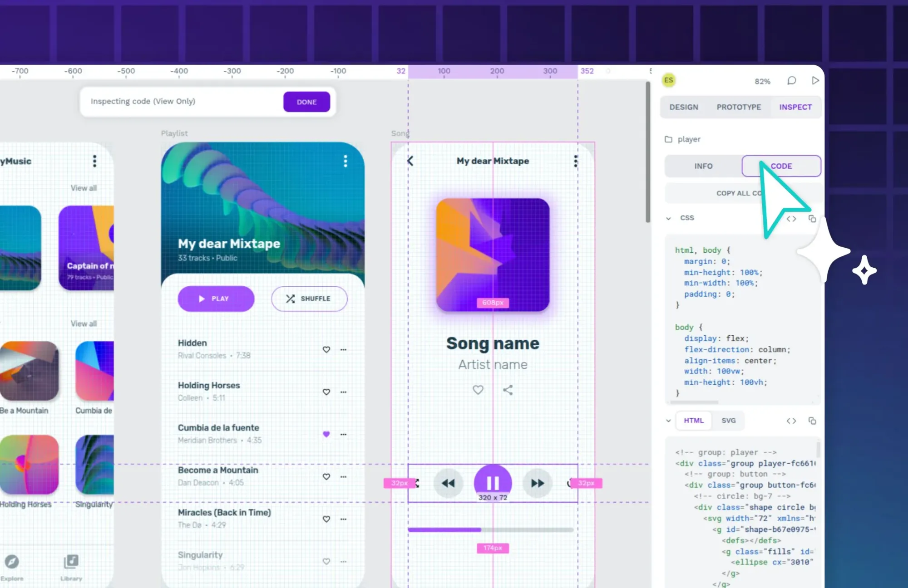Switch to the PROTOTYPE tab
The height and width of the screenshot is (588, 908).
(739, 107)
